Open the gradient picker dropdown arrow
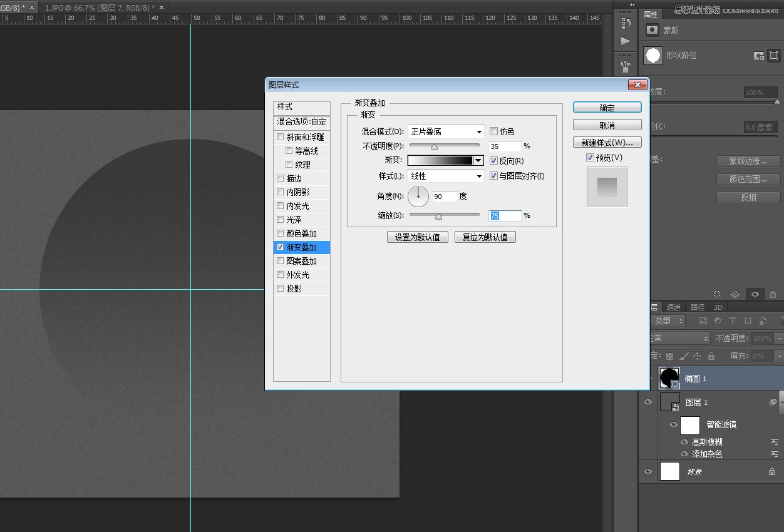 (x=478, y=160)
